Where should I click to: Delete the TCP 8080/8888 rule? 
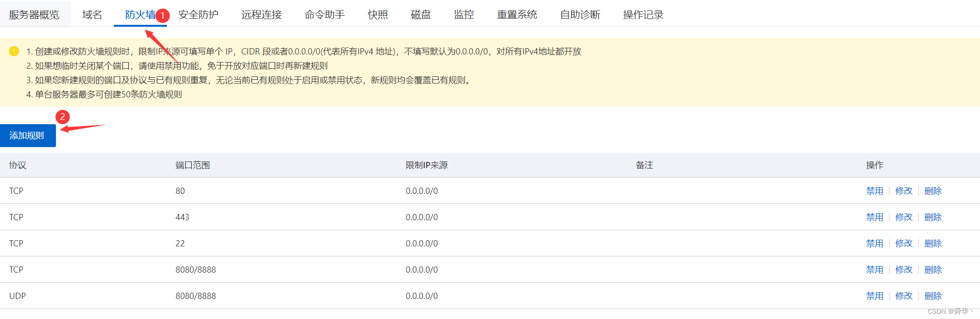point(933,270)
